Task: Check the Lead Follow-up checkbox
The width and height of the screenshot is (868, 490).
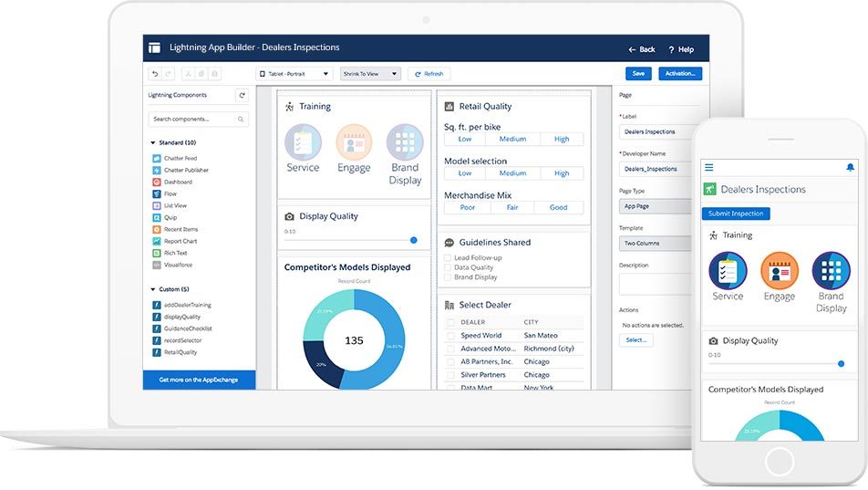Action: [449, 258]
